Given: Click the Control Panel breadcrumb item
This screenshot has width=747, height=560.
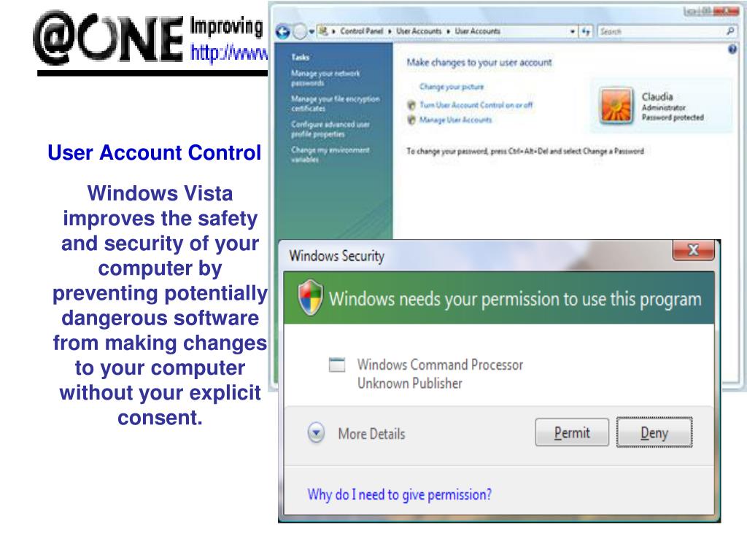Looking at the screenshot, I should [x=361, y=31].
